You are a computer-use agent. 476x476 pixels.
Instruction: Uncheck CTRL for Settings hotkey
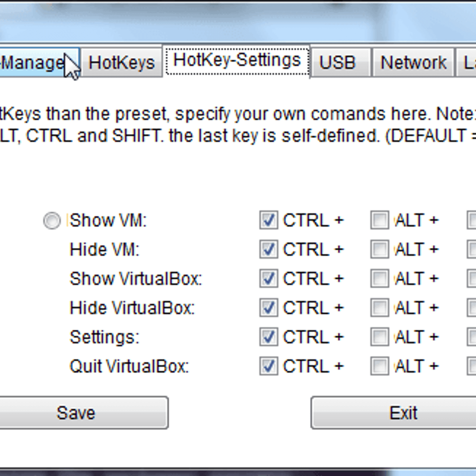[x=269, y=337]
